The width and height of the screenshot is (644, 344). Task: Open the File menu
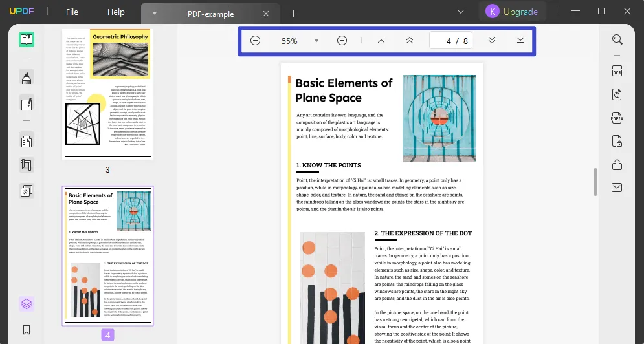(72, 12)
